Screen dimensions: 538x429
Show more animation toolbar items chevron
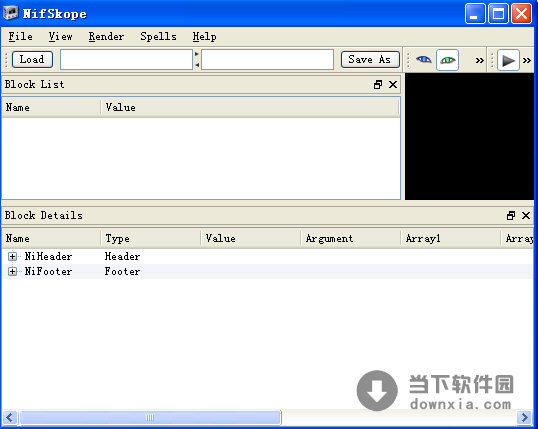[527, 61]
